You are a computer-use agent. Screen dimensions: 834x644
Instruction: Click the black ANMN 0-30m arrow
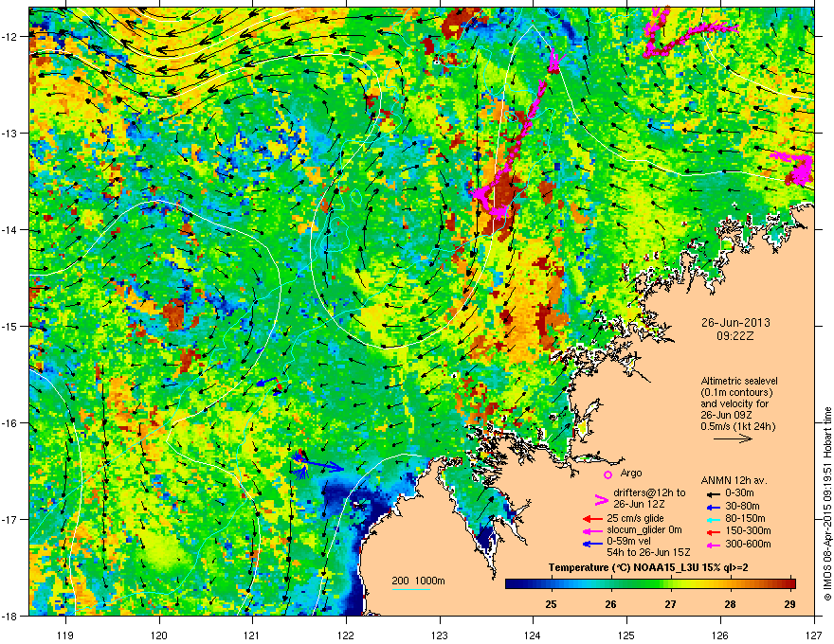pyautogui.click(x=713, y=493)
